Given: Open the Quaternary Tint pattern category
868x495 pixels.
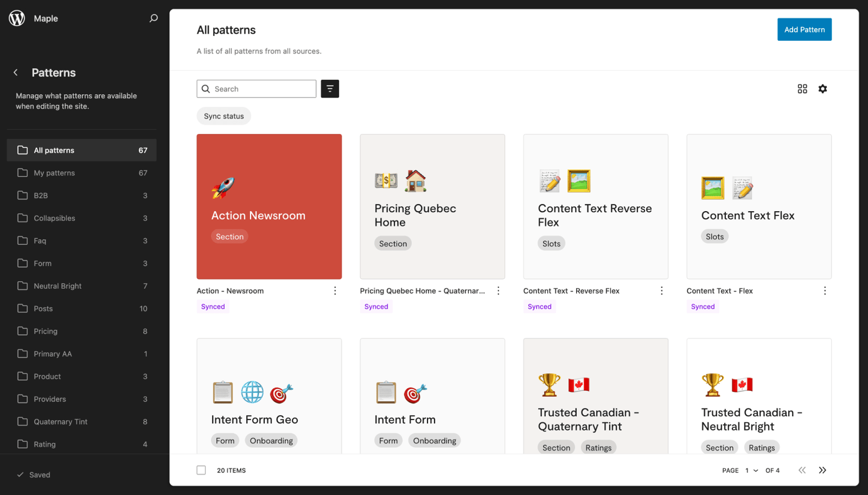Looking at the screenshot, I should tap(82, 421).
